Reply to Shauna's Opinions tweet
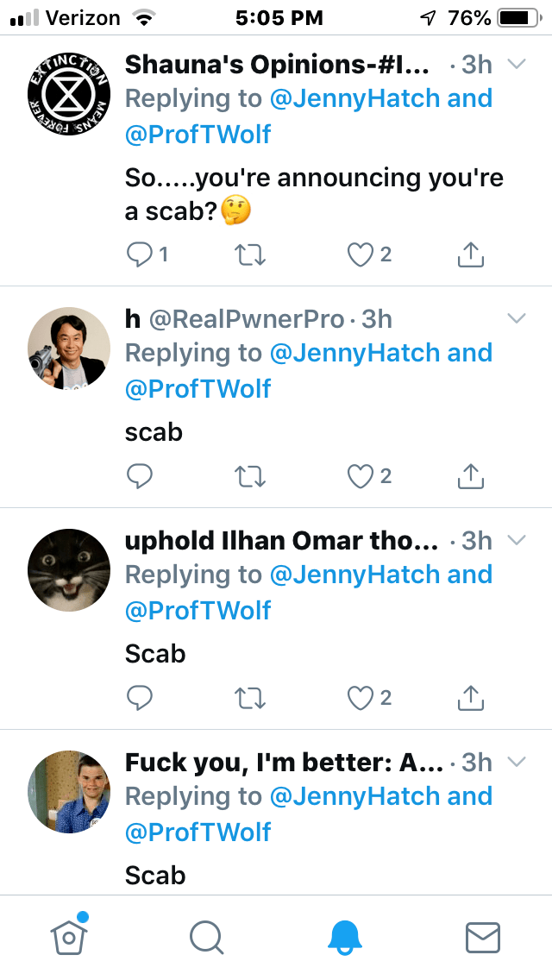Screen dimensions: 552x980 [x=140, y=254]
